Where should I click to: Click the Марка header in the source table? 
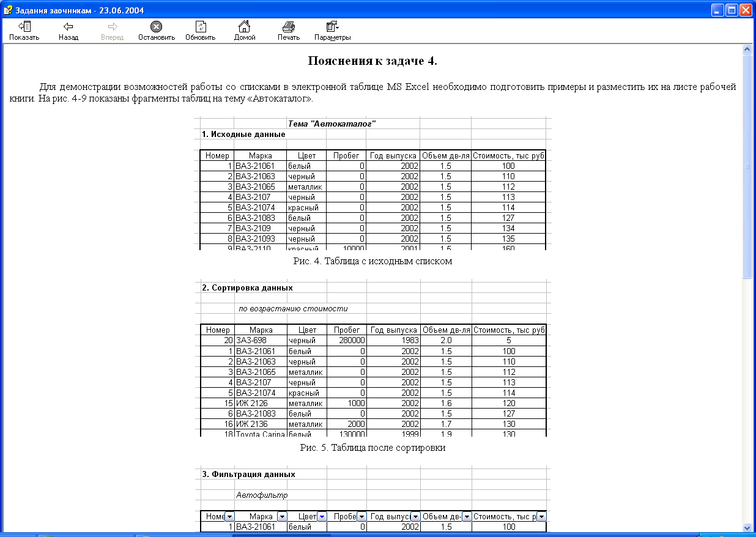(x=260, y=155)
